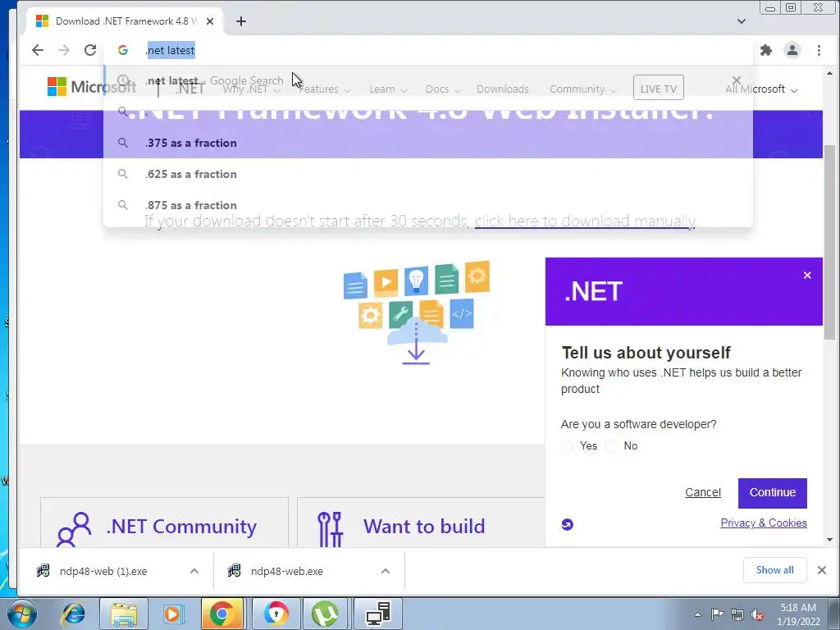Click Show all downloads button
The height and width of the screenshot is (630, 840).
[774, 570]
